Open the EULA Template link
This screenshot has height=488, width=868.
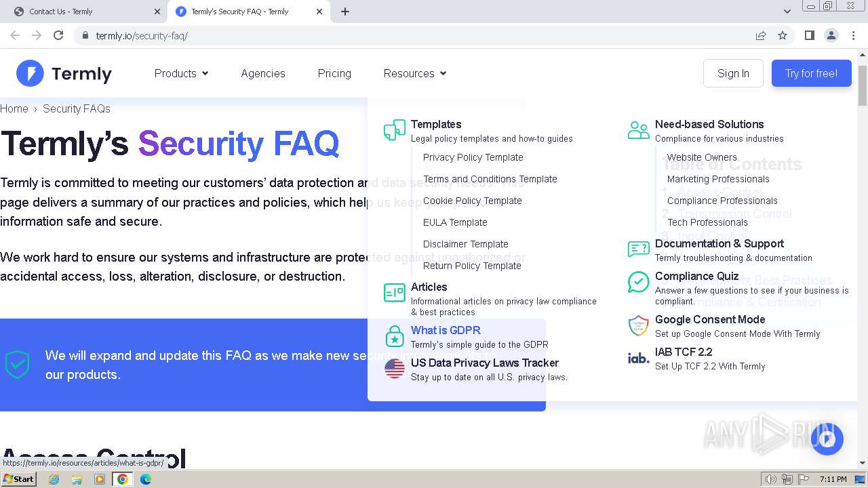coord(455,222)
